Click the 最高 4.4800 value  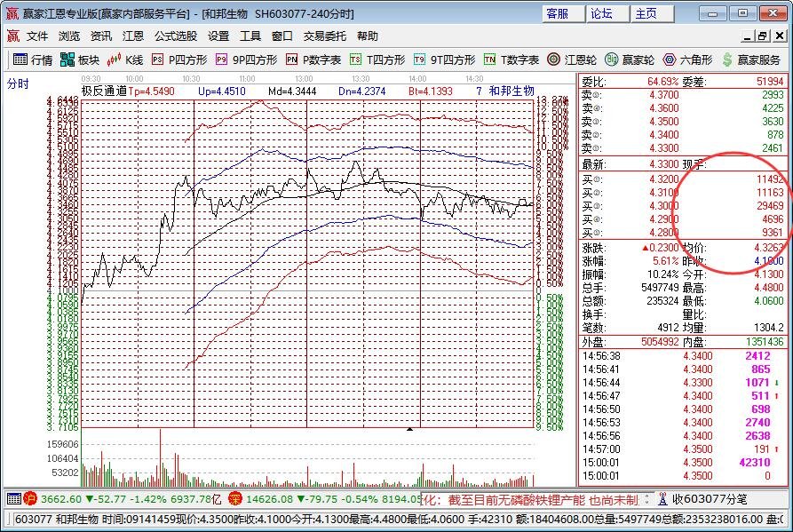769,288
